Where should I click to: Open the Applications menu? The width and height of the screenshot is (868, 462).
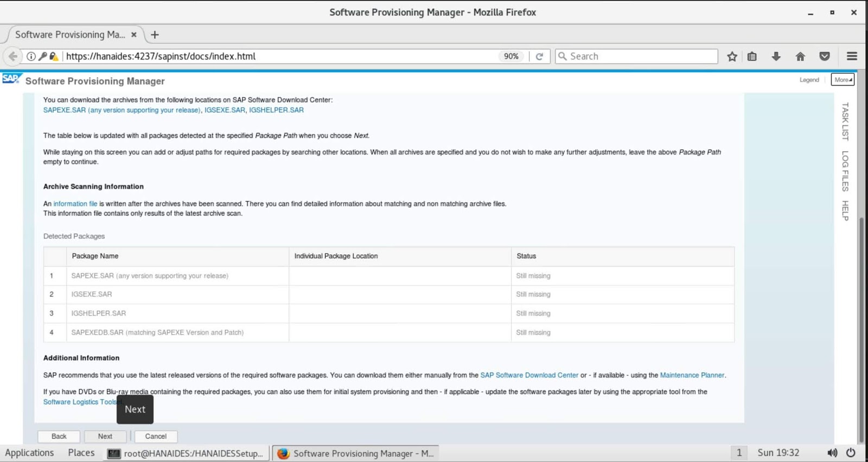29,453
